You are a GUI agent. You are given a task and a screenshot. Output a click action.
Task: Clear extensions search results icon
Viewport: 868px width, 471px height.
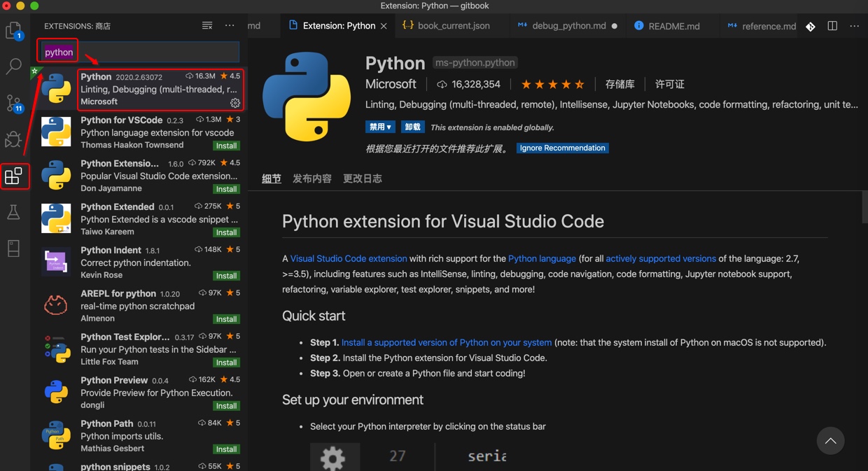(207, 26)
